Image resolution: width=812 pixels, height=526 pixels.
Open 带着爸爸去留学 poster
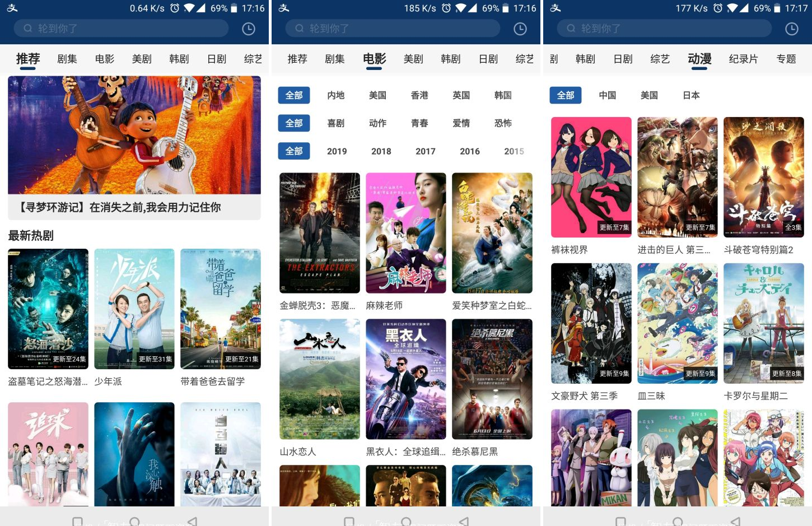(x=221, y=309)
